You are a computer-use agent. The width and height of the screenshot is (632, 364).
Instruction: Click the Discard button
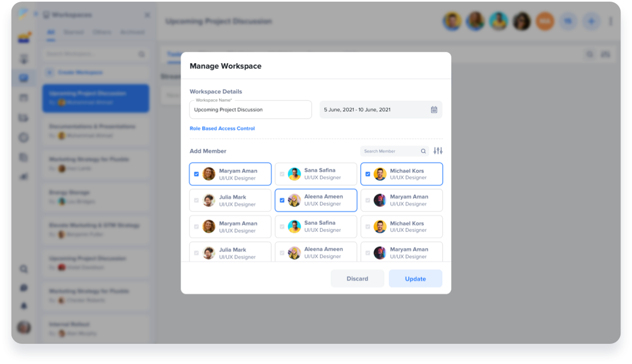tap(357, 279)
